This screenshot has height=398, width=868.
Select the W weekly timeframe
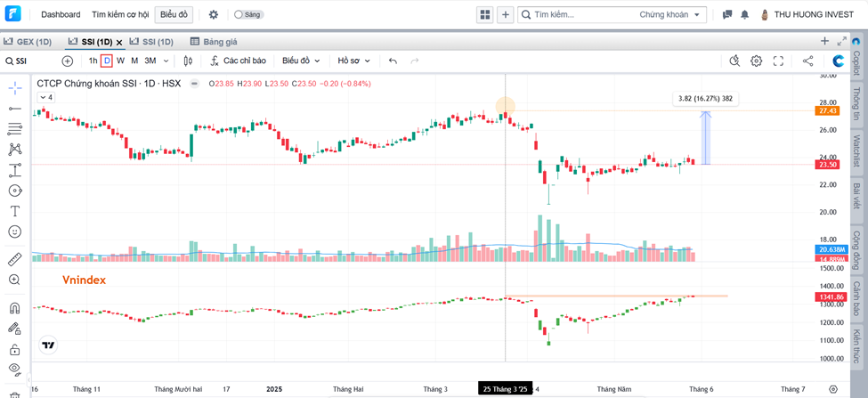pyautogui.click(x=120, y=61)
